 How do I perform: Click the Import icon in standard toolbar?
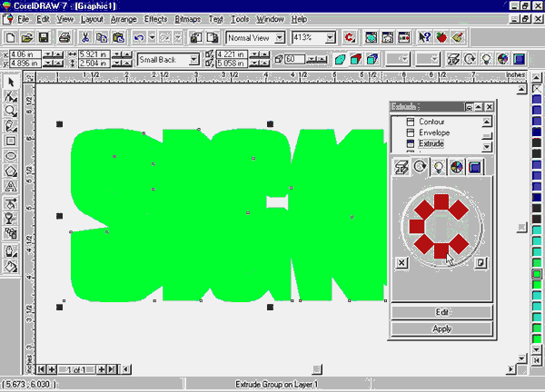point(196,37)
